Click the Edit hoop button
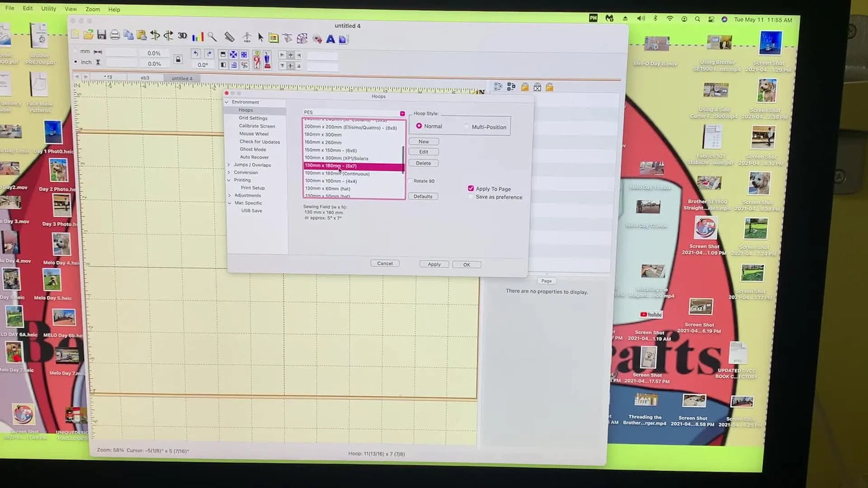868x488 pixels. (x=424, y=152)
